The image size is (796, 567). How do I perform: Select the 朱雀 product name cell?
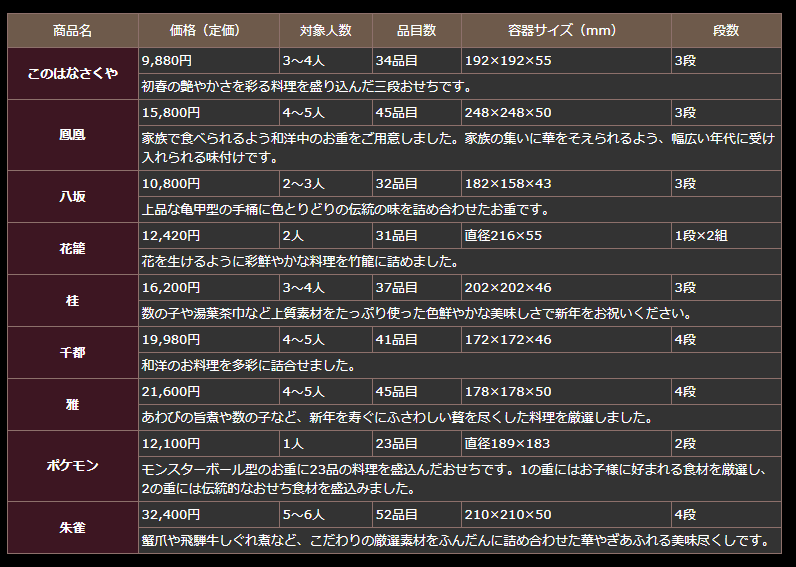coord(72,527)
